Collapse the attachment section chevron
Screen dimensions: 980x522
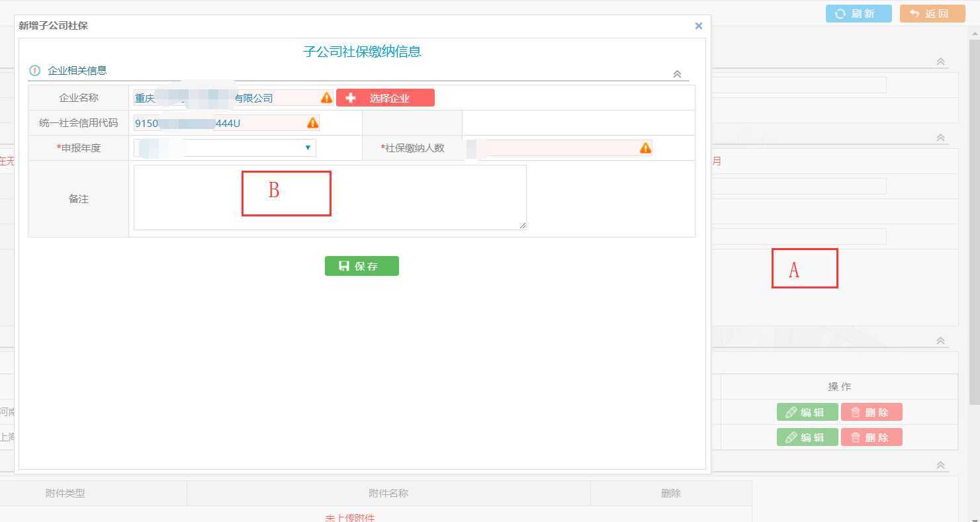pos(940,466)
